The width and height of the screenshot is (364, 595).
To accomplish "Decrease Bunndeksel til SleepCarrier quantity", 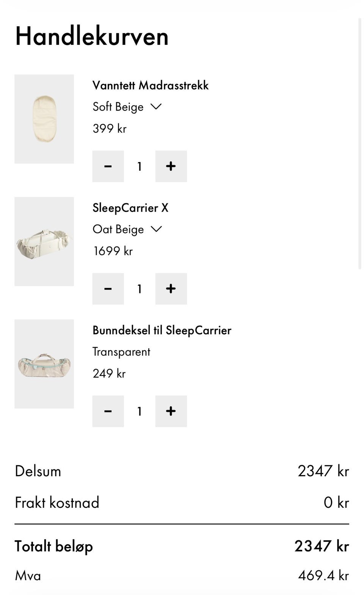I will coord(108,411).
